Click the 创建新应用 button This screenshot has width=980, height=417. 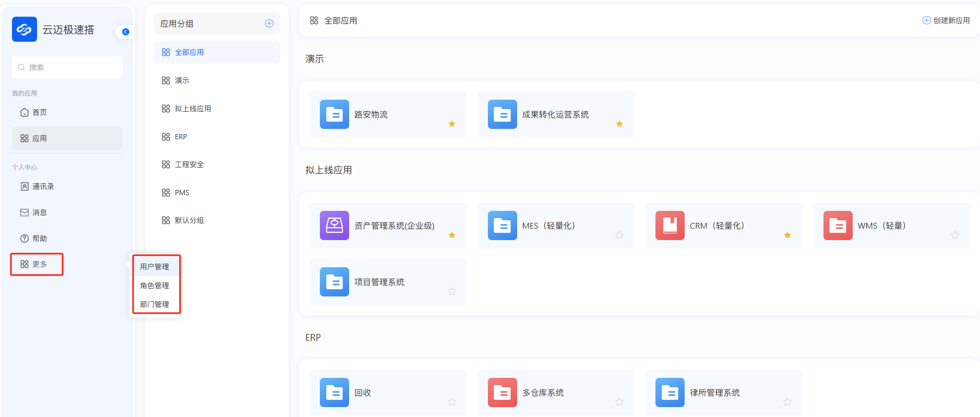(946, 20)
